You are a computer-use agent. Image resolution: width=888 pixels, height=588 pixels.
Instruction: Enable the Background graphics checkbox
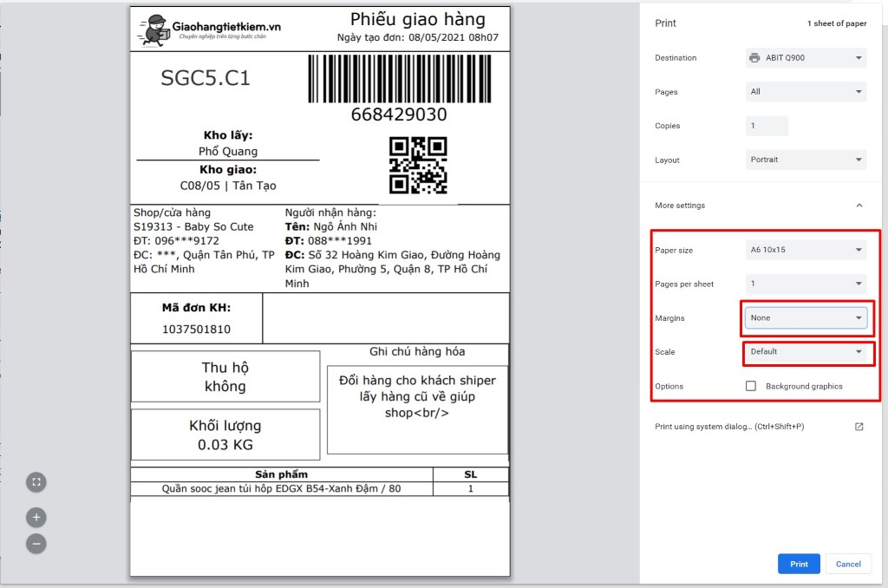[751, 386]
